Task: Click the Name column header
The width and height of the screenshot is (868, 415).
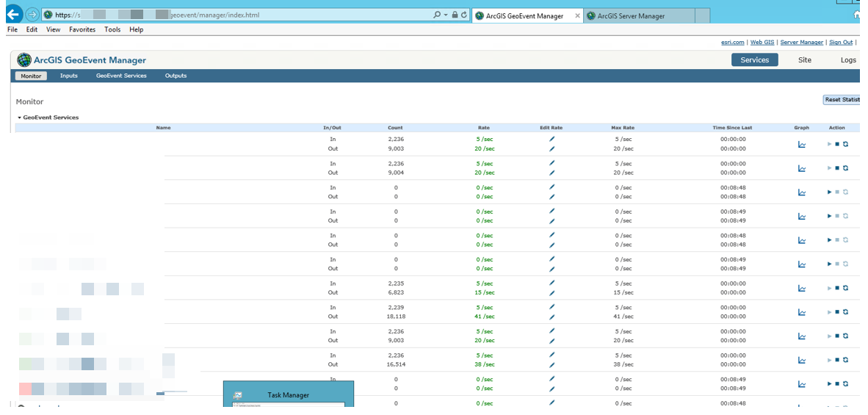Action: coord(163,128)
